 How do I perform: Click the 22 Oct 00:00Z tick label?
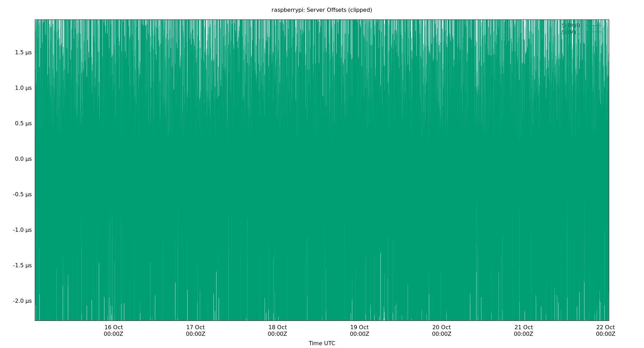tap(605, 331)
